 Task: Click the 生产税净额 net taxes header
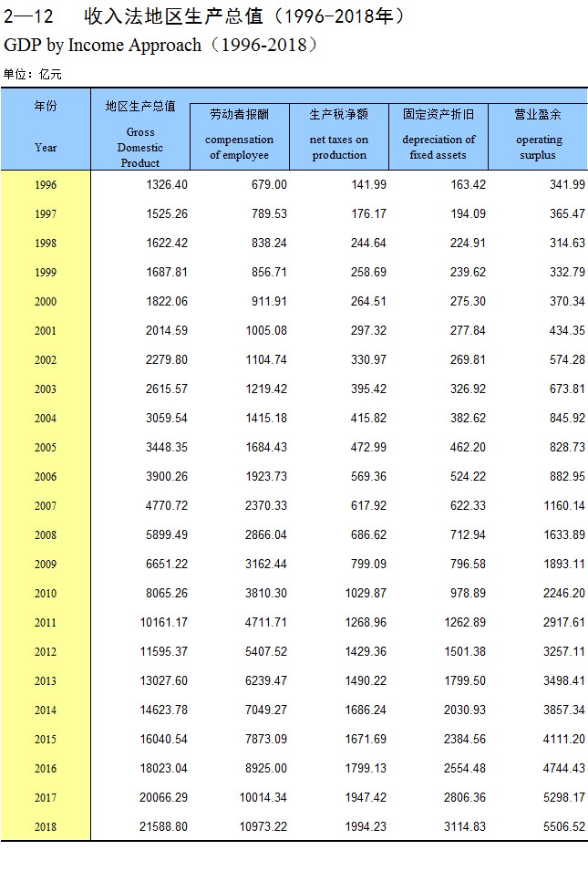coord(339,136)
